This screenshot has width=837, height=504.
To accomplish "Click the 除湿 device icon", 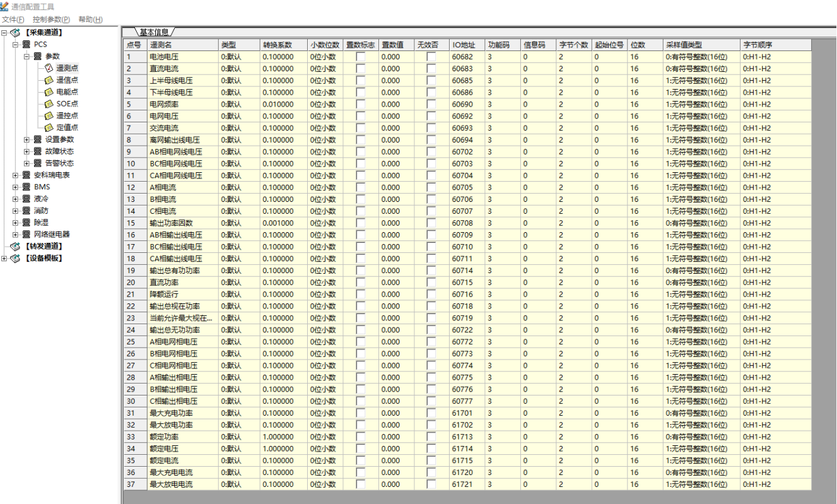I will tap(26, 223).
